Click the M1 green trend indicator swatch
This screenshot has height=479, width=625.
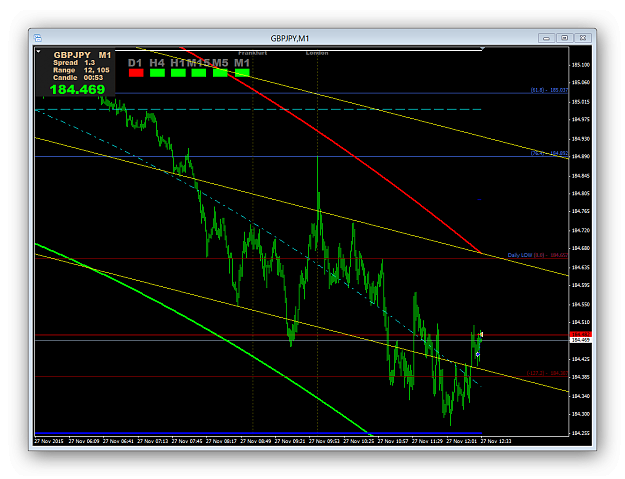[x=242, y=73]
